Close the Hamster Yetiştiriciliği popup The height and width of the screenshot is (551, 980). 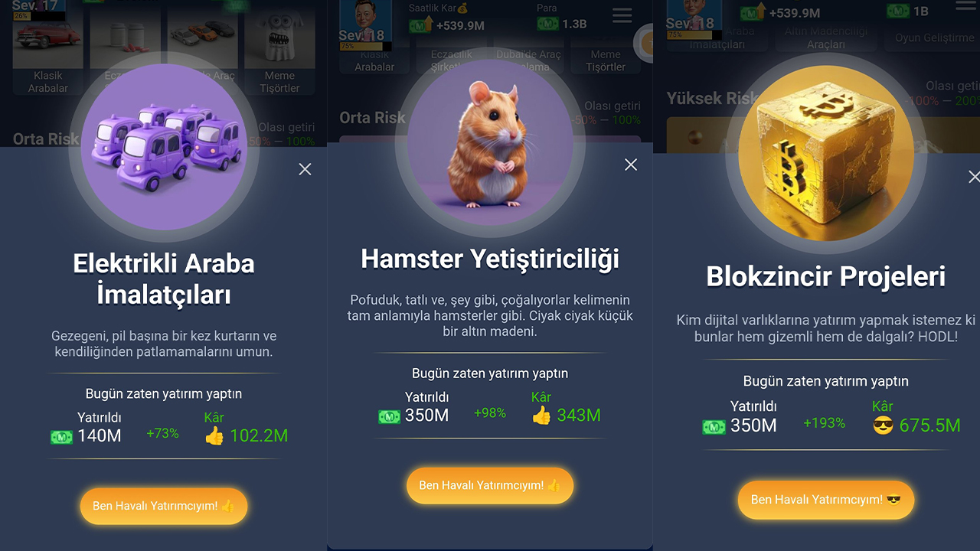631,165
